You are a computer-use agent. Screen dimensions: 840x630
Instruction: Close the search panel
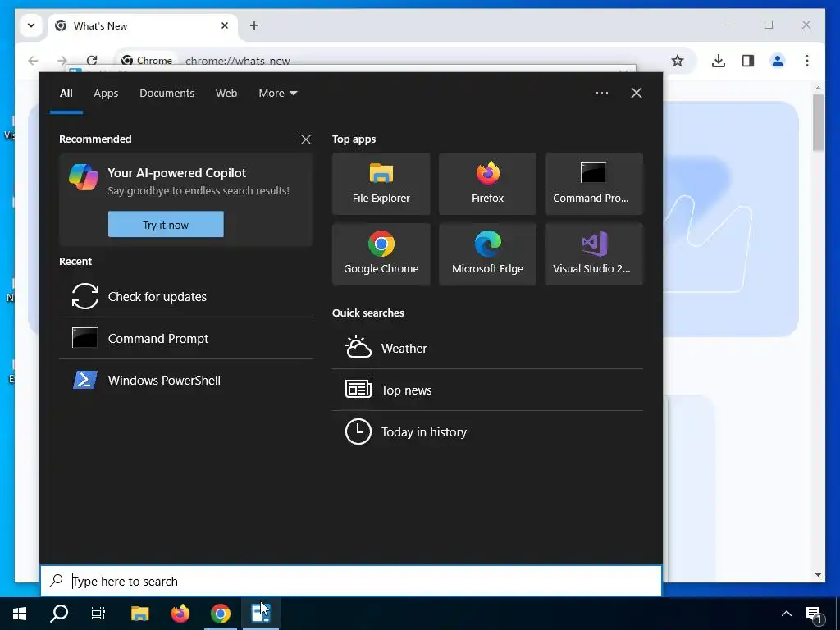[x=637, y=93]
